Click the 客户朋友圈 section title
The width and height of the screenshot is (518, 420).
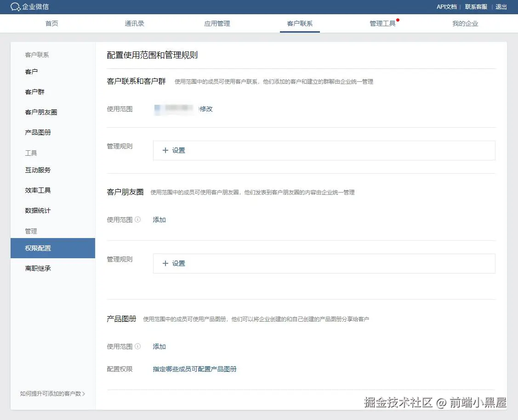125,192
